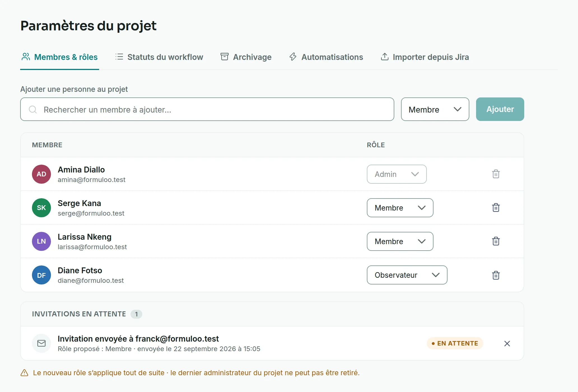Click the envelope icon of the invitation
Screen dimensions: 578x392
pyautogui.click(x=41, y=343)
